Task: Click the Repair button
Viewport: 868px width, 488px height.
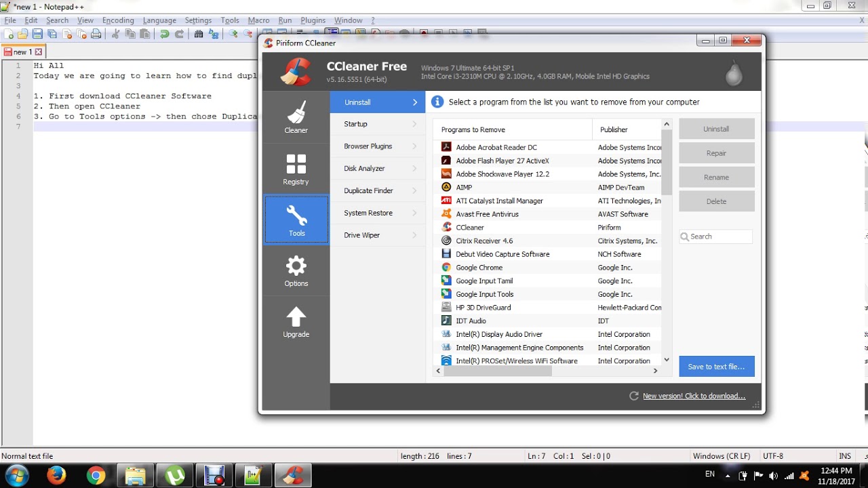Action: pos(716,153)
